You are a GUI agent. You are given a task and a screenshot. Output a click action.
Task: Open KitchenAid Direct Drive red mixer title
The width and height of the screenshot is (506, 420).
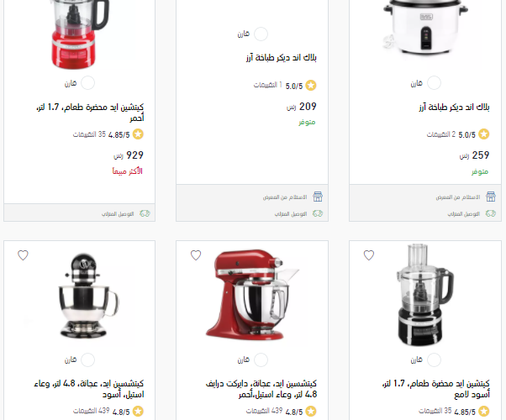coord(261,389)
